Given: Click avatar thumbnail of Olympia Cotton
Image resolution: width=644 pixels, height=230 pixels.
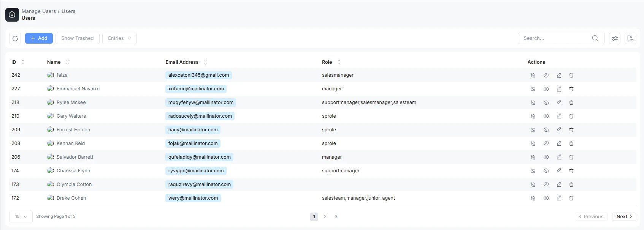Looking at the screenshot, I should tap(51, 184).
